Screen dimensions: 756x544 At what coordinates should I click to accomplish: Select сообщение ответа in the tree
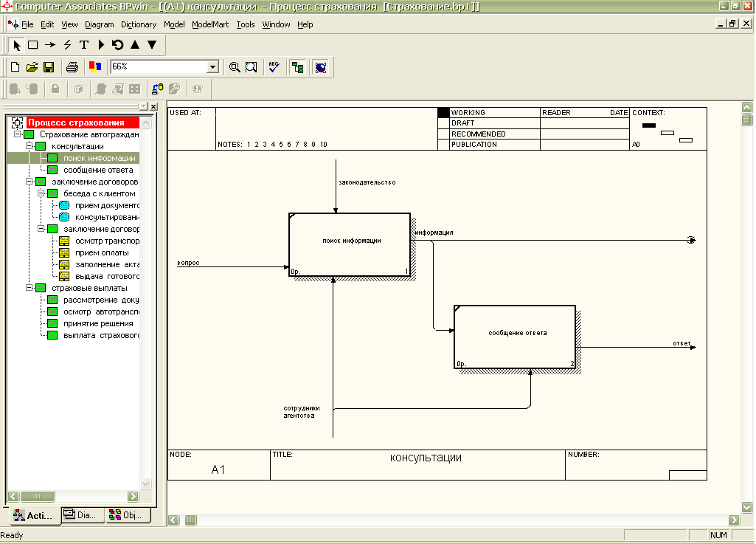(x=98, y=170)
